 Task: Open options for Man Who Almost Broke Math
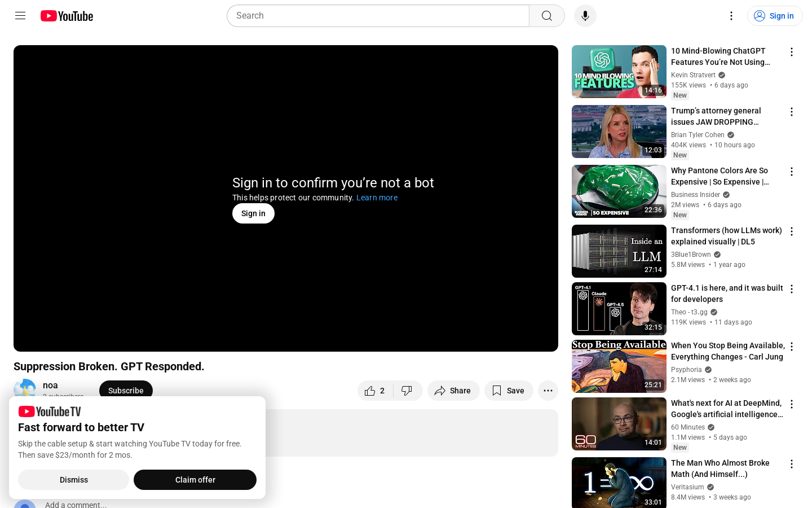pos(792,464)
